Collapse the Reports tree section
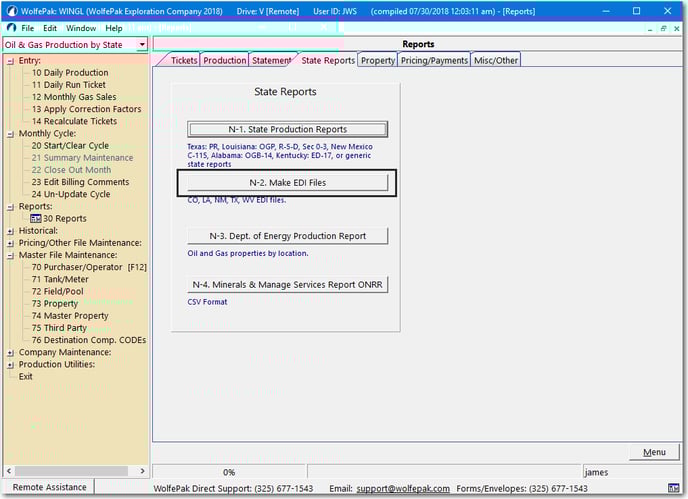688x499 pixels. tap(11, 207)
